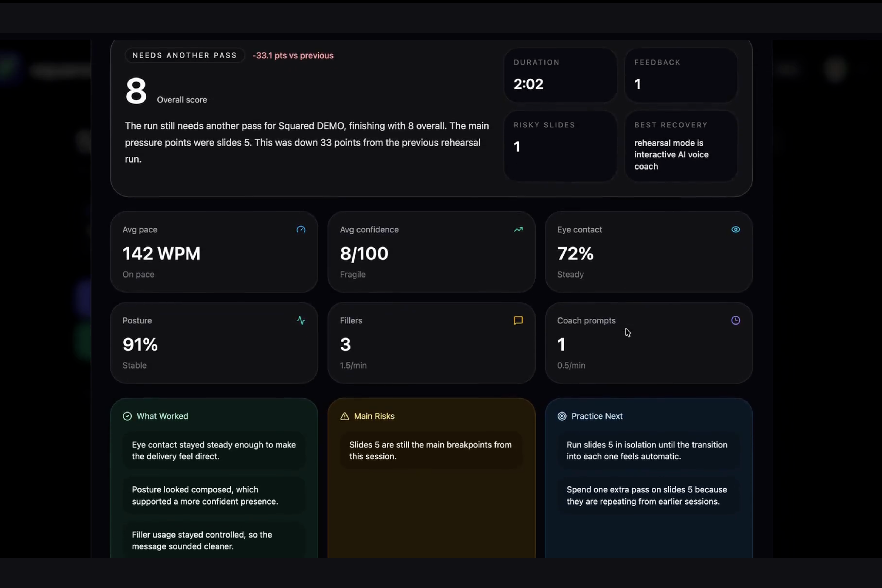Click the large overall score number 8
This screenshot has height=588, width=882.
[136, 91]
